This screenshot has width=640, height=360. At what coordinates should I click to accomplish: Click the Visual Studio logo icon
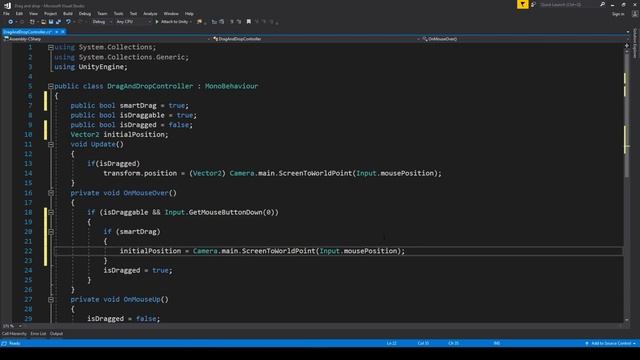(x=7, y=5)
